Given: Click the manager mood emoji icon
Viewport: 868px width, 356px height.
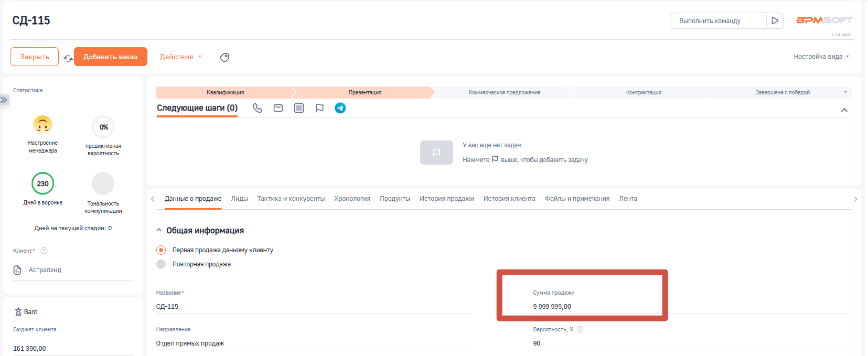Looking at the screenshot, I should [x=43, y=125].
